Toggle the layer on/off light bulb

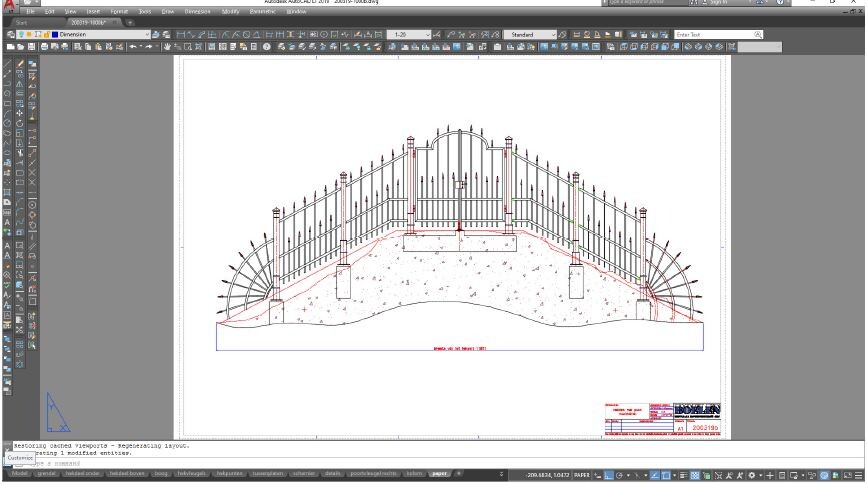pyautogui.click(x=21, y=35)
